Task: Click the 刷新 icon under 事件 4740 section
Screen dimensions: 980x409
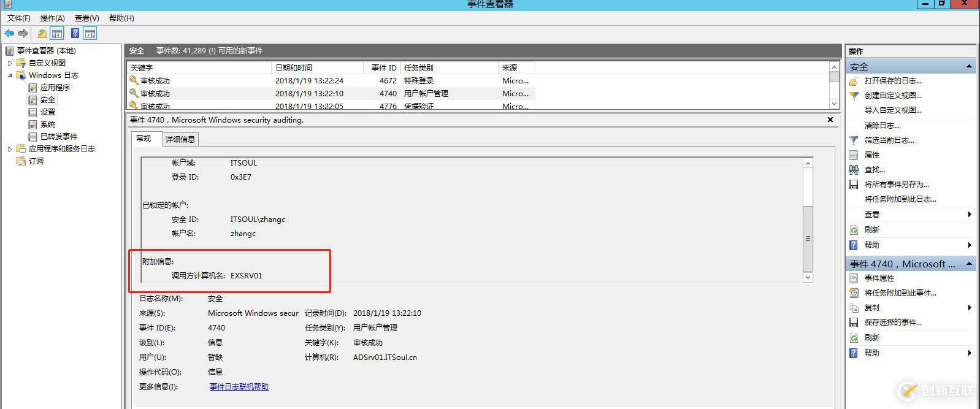Action: [x=854, y=338]
